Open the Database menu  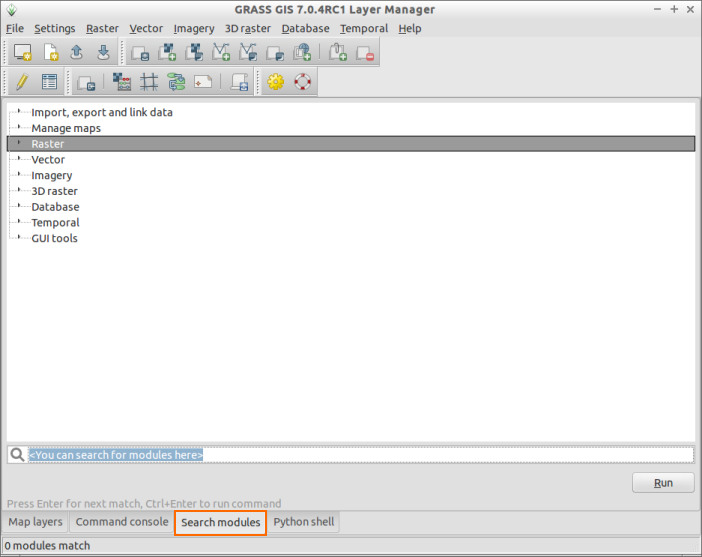coord(305,29)
